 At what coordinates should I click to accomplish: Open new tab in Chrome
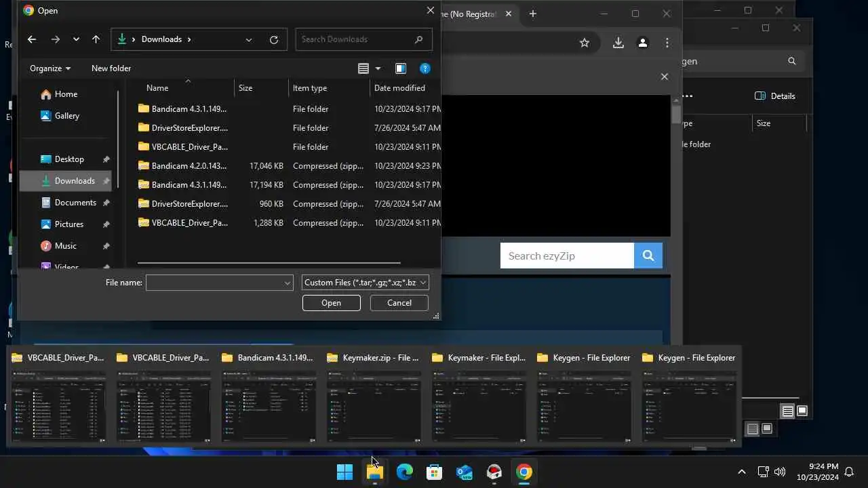[533, 14]
